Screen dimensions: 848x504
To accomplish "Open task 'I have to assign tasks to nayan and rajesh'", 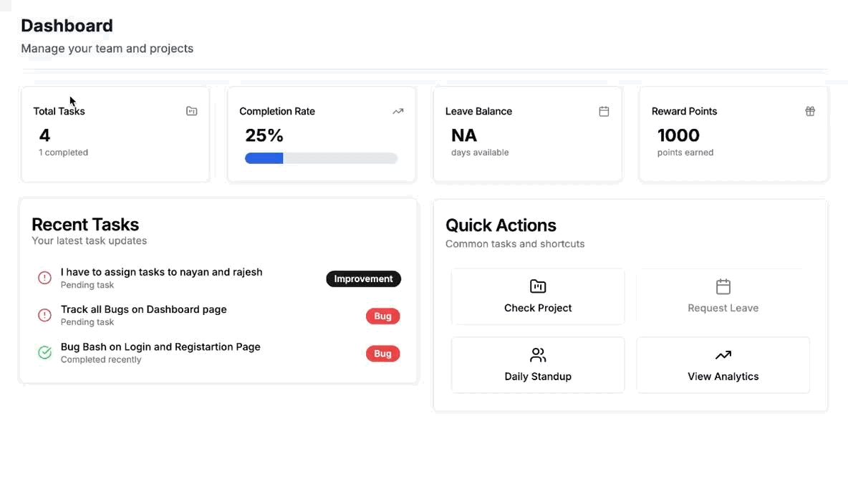I will coord(161,272).
